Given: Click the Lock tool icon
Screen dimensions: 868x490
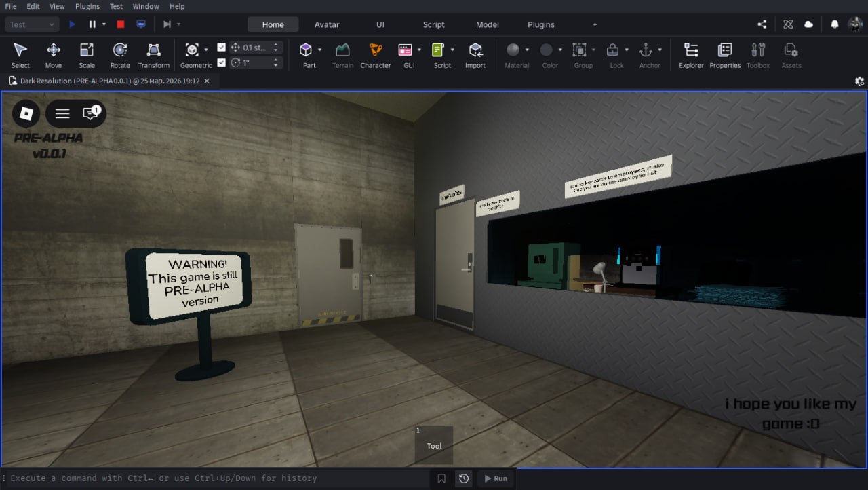Looking at the screenshot, I should coord(613,50).
